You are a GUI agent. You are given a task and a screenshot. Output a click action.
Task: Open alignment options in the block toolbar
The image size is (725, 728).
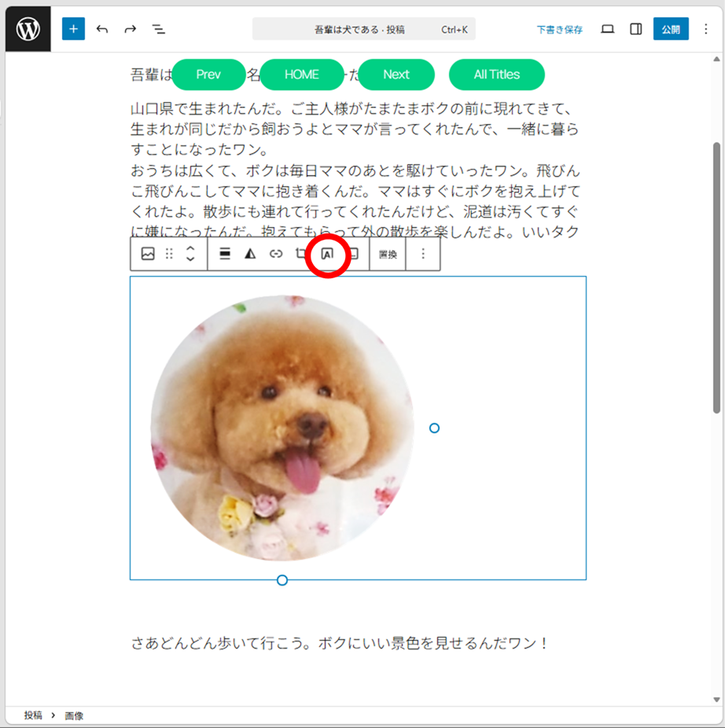click(x=225, y=254)
